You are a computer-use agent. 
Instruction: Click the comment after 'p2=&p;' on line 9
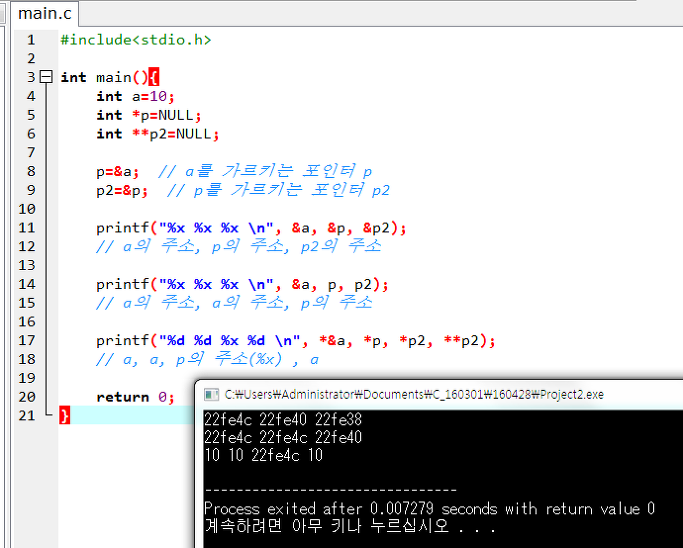click(x=278, y=190)
